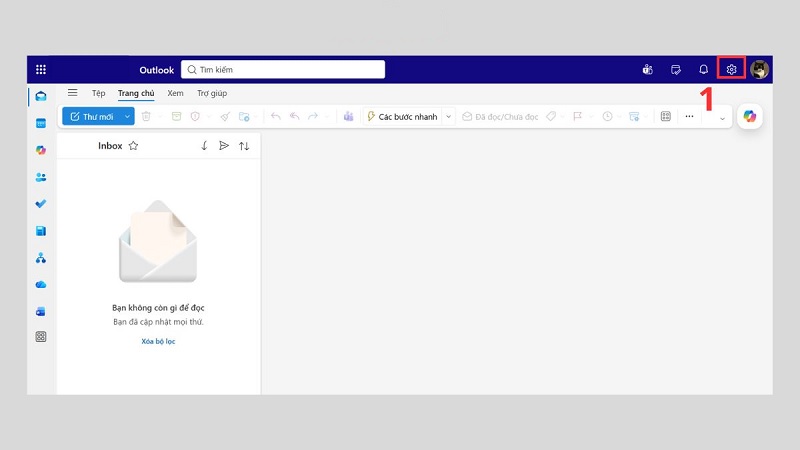The height and width of the screenshot is (450, 800).
Task: Click the Categorize tag icon
Action: (x=551, y=116)
